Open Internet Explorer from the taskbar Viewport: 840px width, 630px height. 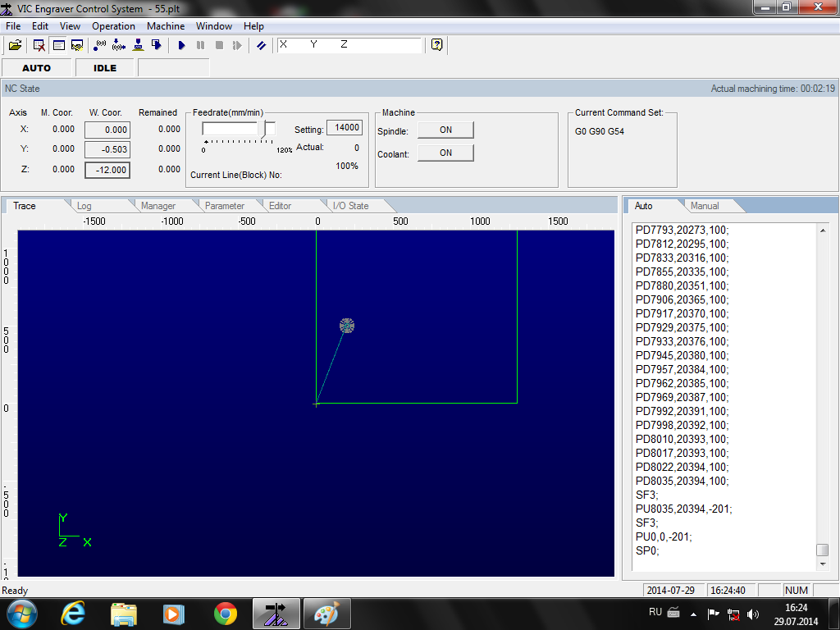point(73,614)
